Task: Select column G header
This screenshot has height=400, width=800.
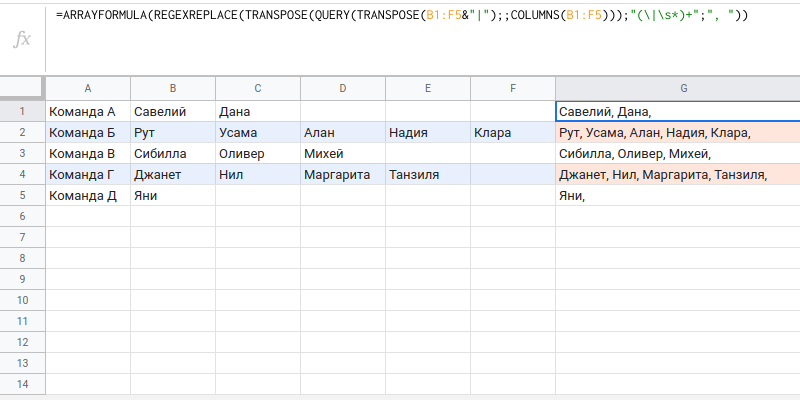Action: 677,88
